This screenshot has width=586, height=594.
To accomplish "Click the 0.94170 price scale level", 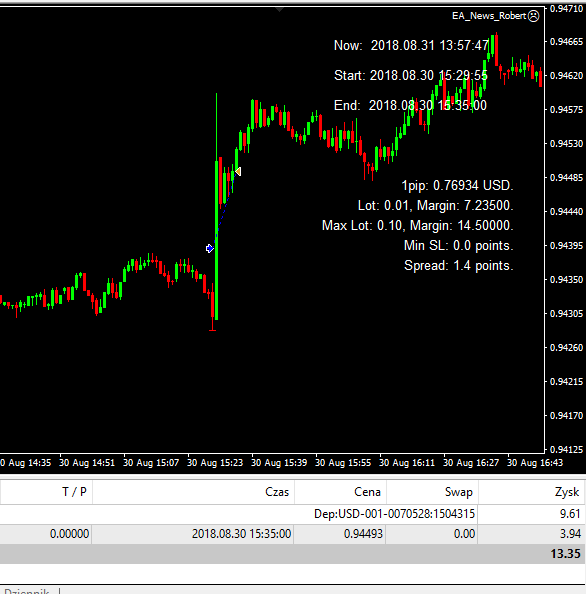I will tap(566, 416).
